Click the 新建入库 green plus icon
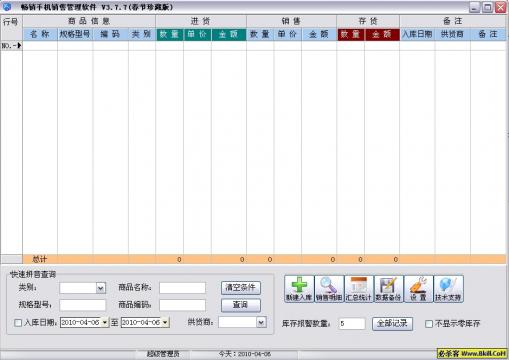This screenshot has height=360, width=509. [299, 289]
